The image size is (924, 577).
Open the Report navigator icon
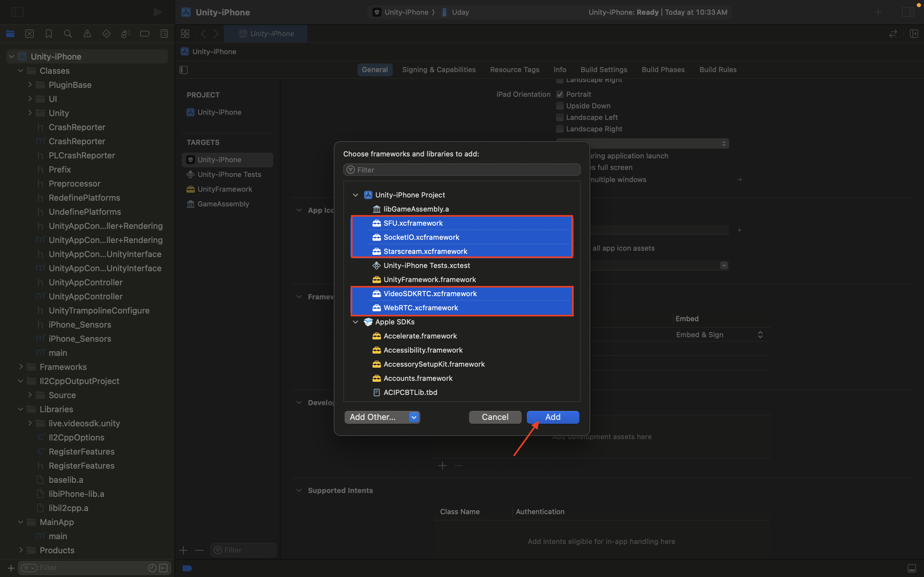click(x=164, y=34)
